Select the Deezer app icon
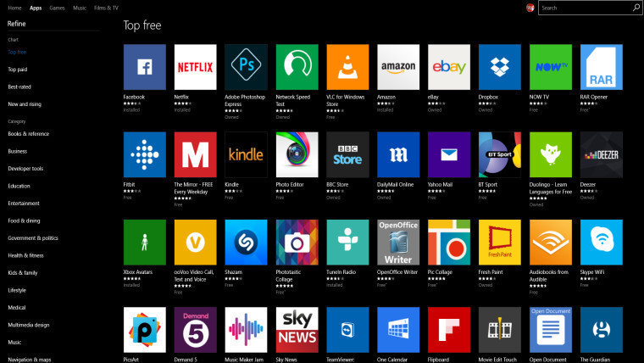The image size is (644, 363). pyautogui.click(x=602, y=154)
